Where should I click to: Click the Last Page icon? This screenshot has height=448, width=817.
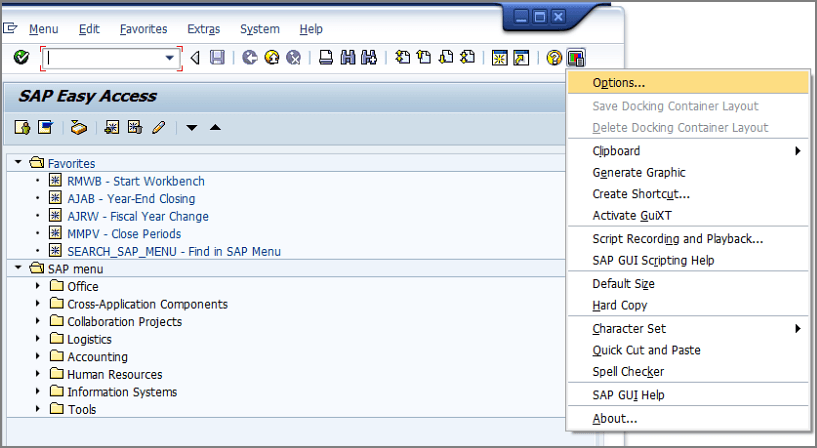pos(468,57)
